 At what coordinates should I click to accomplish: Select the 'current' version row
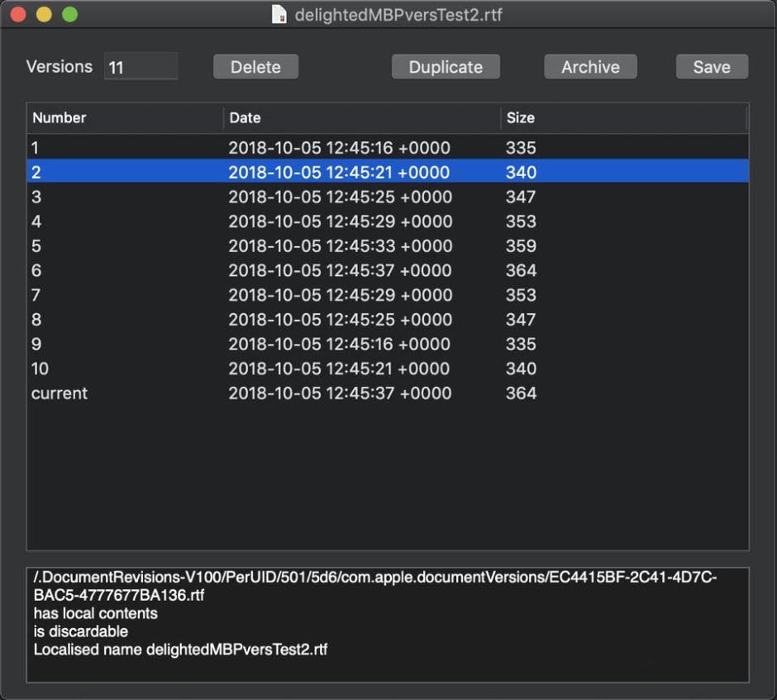point(387,393)
